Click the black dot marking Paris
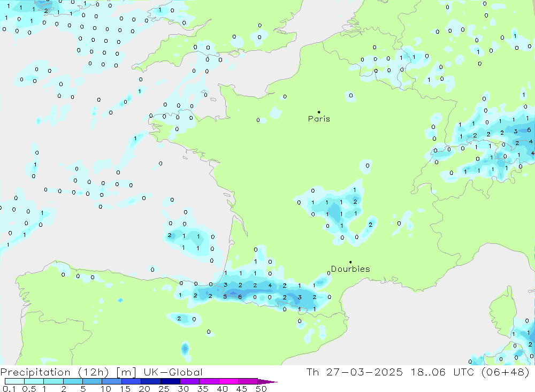 click(319, 112)
